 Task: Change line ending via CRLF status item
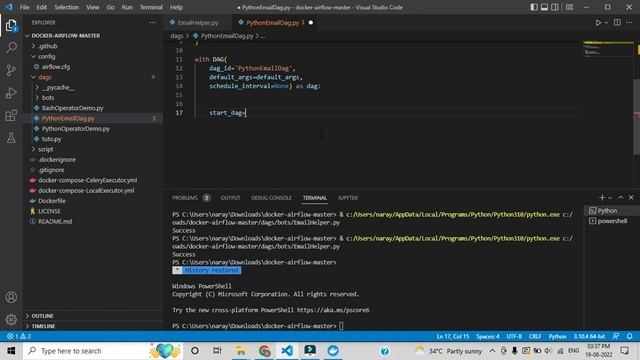click(x=535, y=336)
